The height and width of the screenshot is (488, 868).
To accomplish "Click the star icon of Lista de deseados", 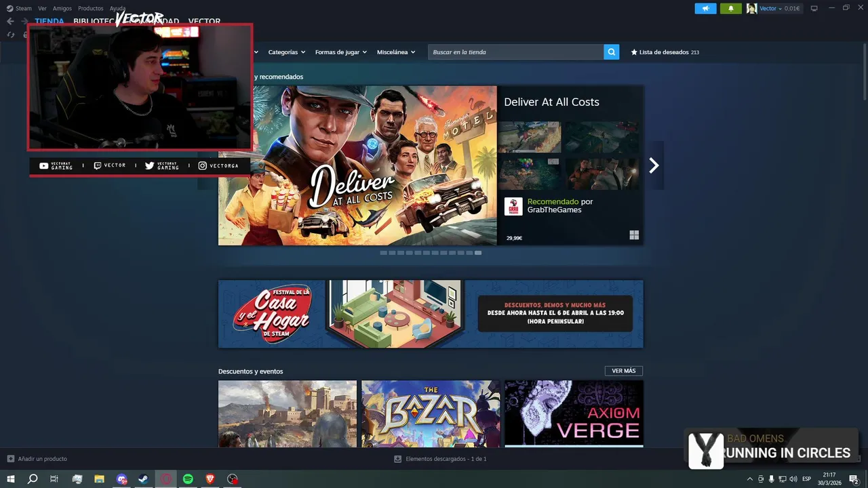I will (x=634, y=52).
